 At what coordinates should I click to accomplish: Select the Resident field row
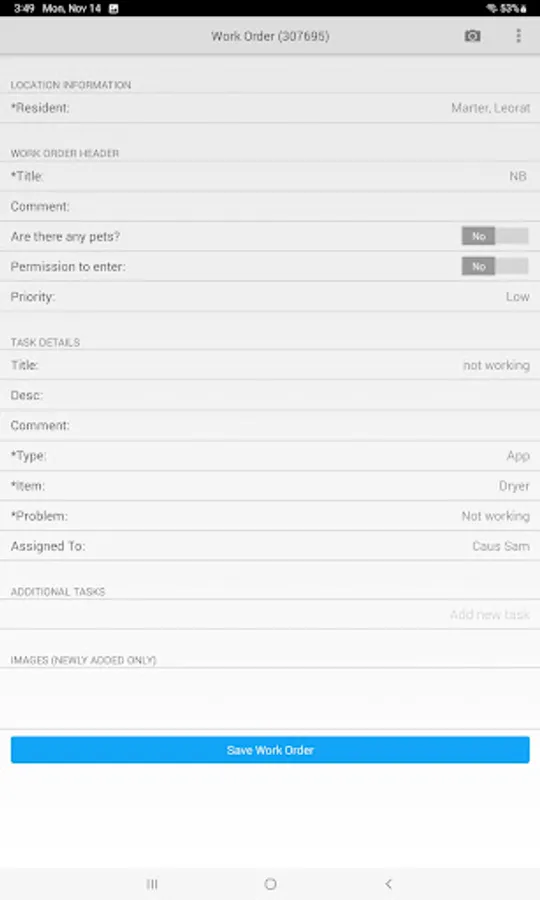coord(270,108)
